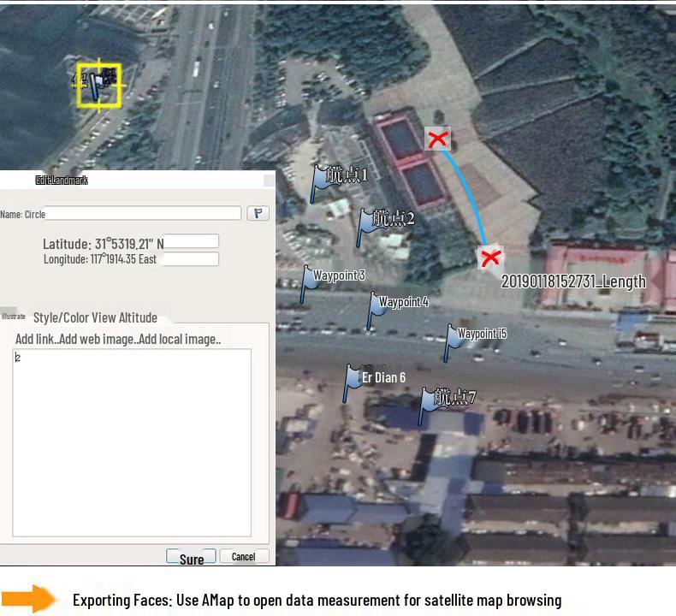Image resolution: width=676 pixels, height=616 pixels.
Task: Click inside the description text area
Action: click(132, 442)
